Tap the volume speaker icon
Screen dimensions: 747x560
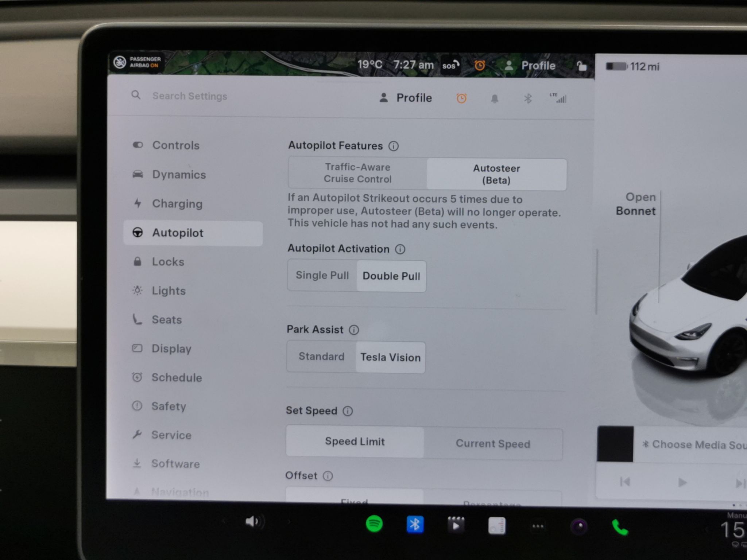click(252, 522)
